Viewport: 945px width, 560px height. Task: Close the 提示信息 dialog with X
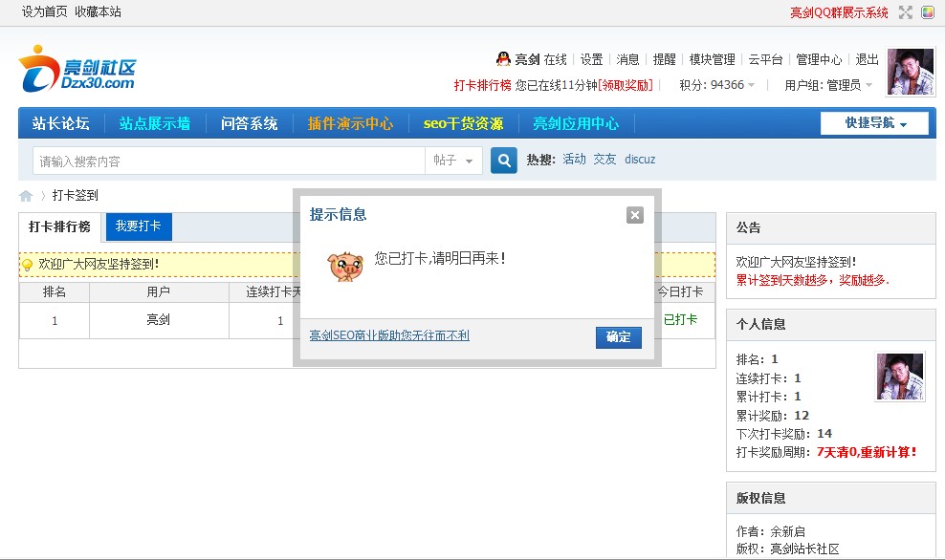pyautogui.click(x=634, y=215)
